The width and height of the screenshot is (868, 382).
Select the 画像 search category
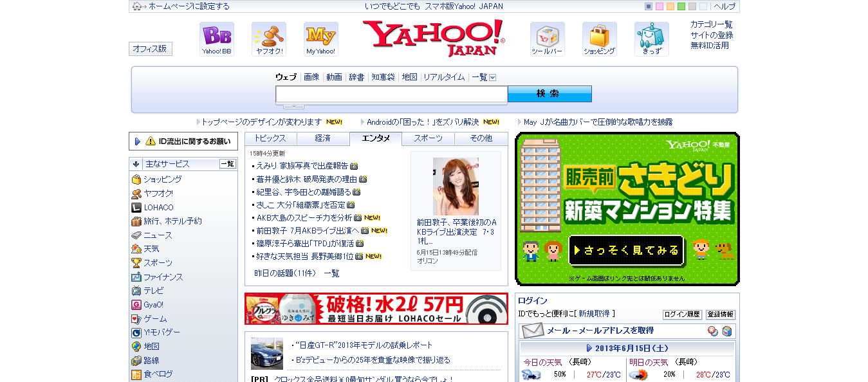point(311,77)
